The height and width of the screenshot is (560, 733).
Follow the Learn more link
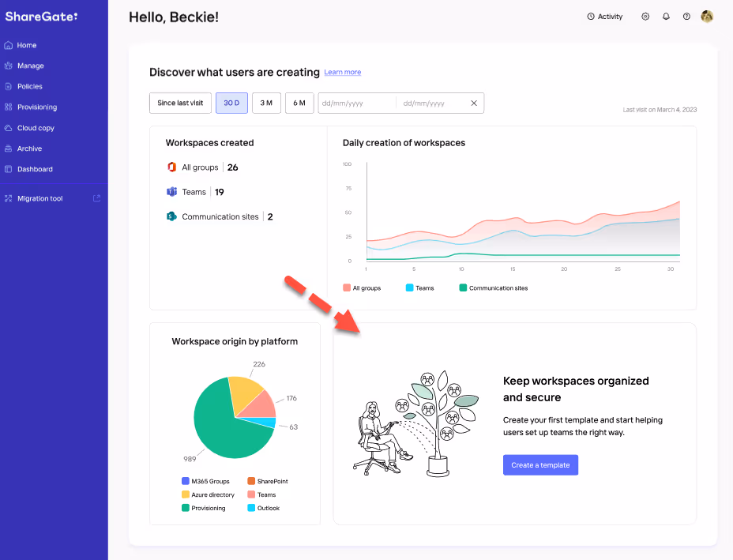(x=343, y=72)
